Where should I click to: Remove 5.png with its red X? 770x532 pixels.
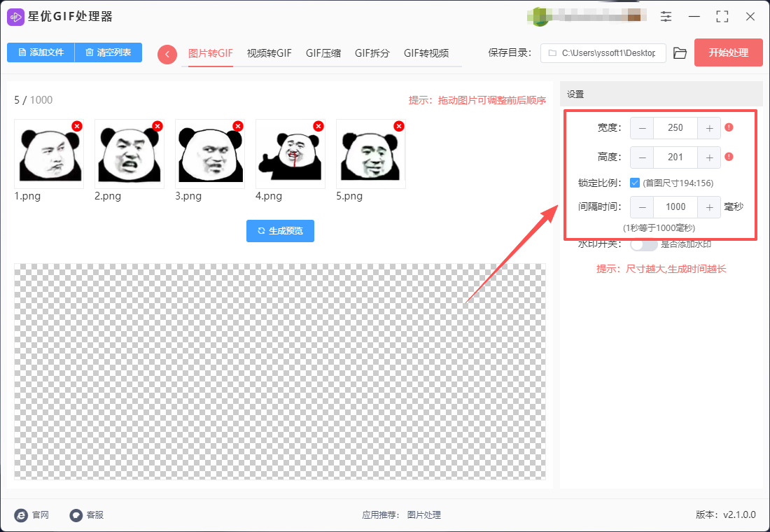click(x=399, y=126)
